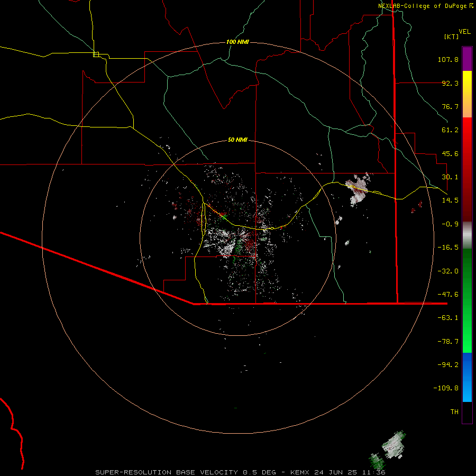Click the gray segment of the color bar
Screen dimensions: 476x476
pos(467,235)
